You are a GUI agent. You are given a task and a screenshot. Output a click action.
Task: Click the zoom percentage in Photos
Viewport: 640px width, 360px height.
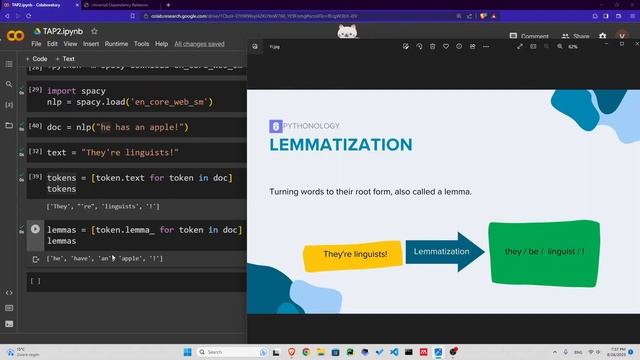[x=573, y=47]
